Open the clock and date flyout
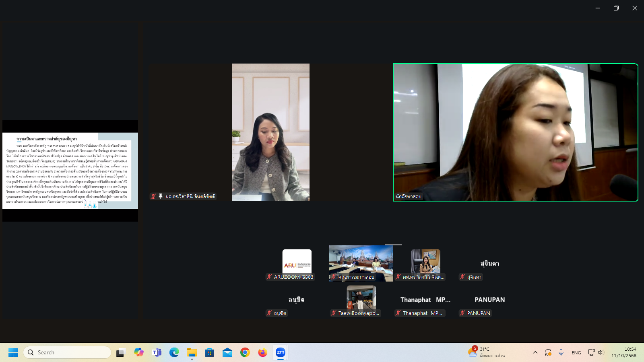Viewport: 644px width, 362px height. 624,352
